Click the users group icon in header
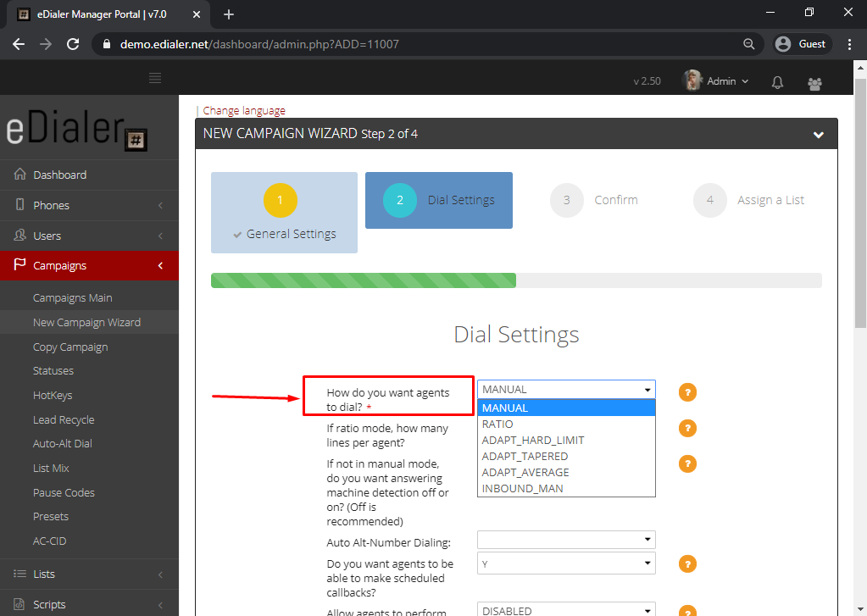867x616 pixels. (x=814, y=83)
